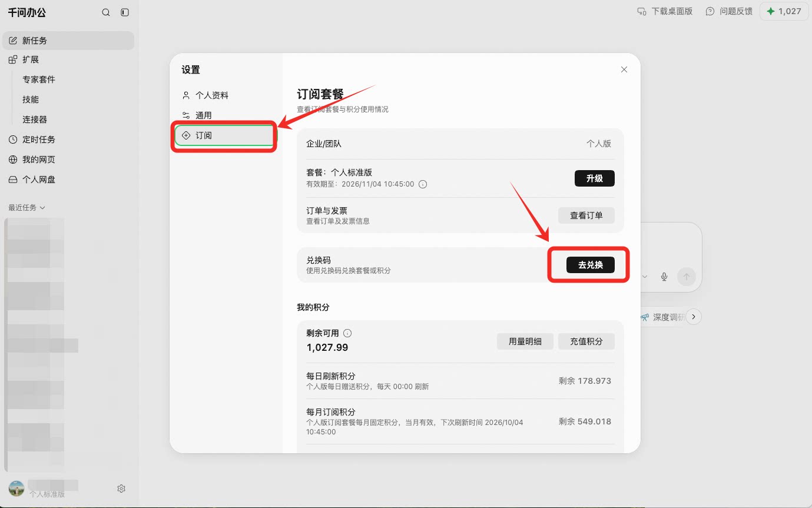Click 问题反馈 in the top bar
The image size is (812, 508).
[x=729, y=11]
